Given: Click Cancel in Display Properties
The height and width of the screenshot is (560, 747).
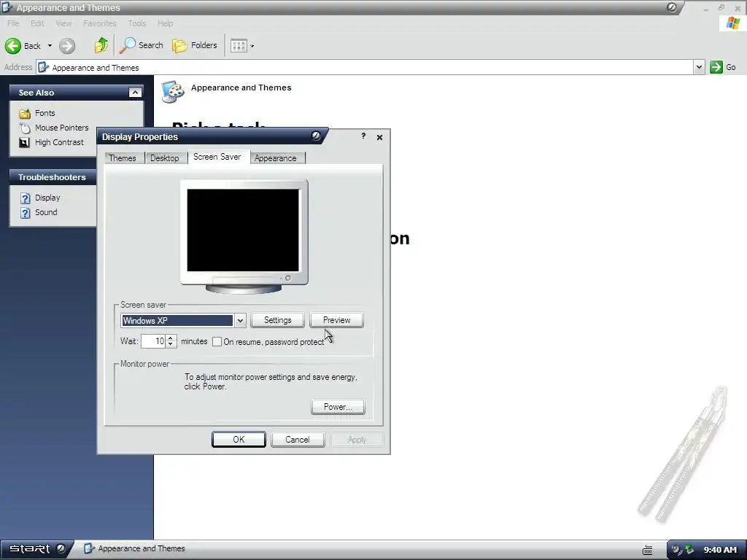Looking at the screenshot, I should point(298,440).
